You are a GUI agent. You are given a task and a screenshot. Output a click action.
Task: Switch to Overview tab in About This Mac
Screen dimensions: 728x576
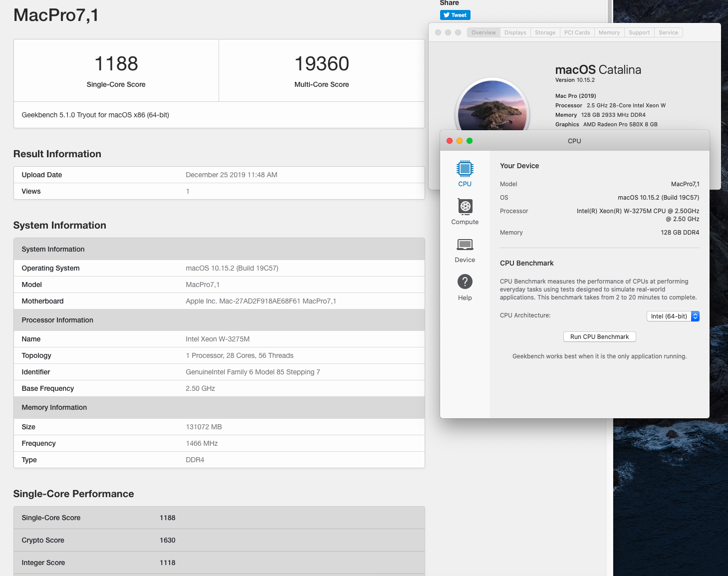484,32
